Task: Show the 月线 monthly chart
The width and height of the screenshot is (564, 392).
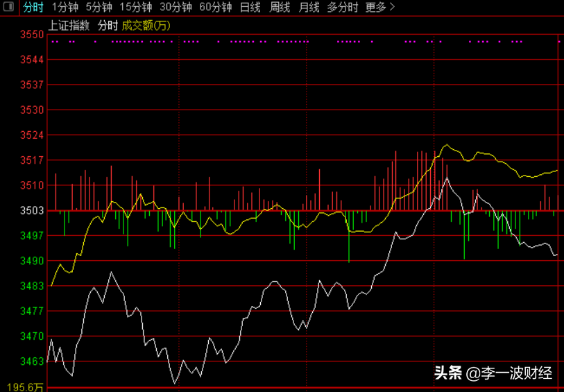Action: 309,7
